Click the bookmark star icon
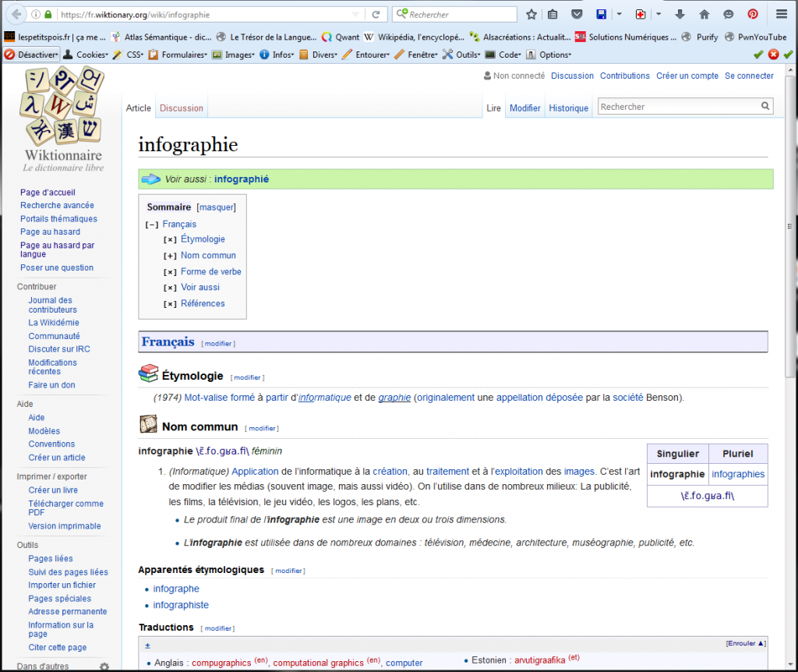The width and height of the screenshot is (798, 672). point(531,14)
